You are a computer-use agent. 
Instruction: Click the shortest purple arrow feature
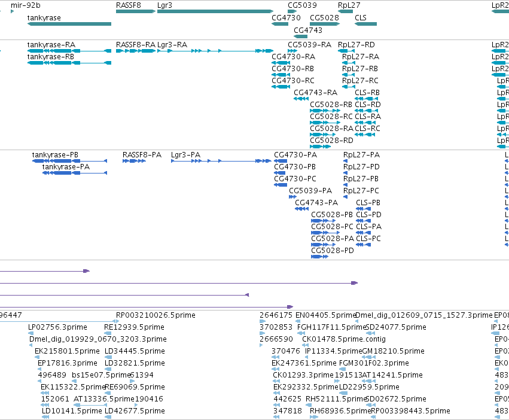click(x=45, y=271)
